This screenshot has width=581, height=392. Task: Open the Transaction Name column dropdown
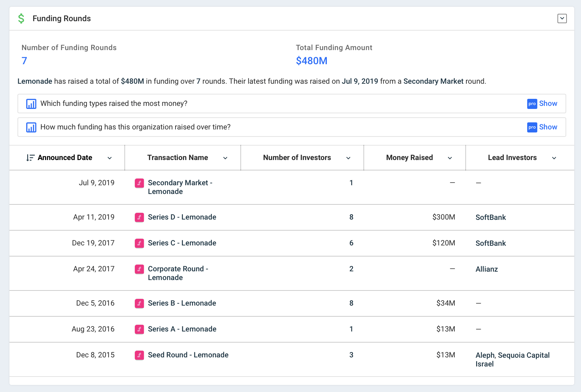click(x=225, y=158)
